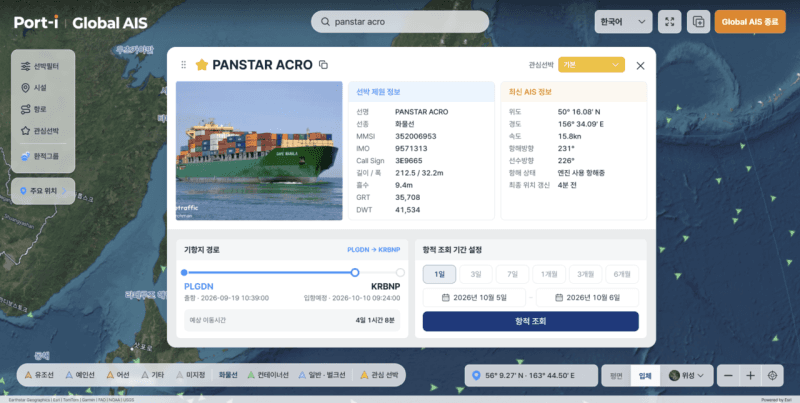Click the locate/recenter crosshair icon

click(772, 375)
